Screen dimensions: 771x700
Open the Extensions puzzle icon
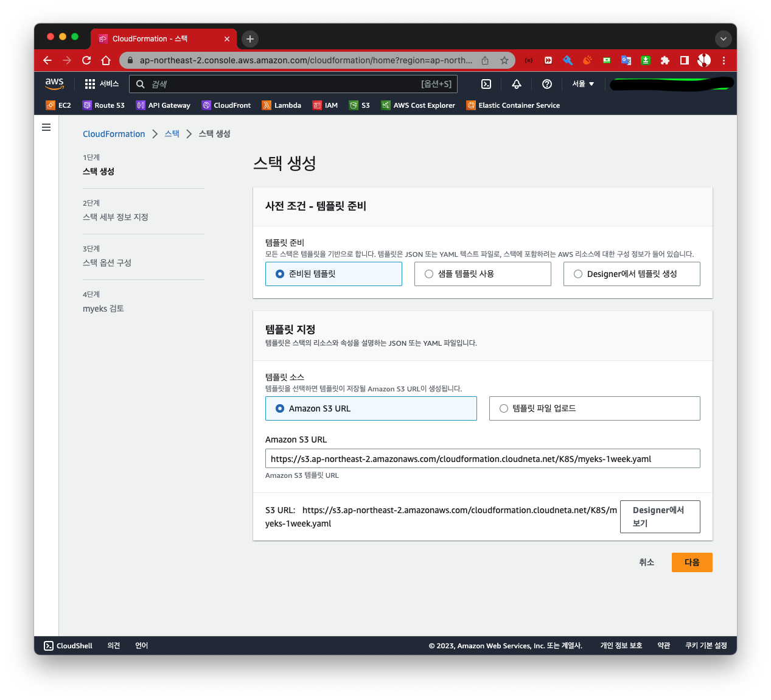665,60
